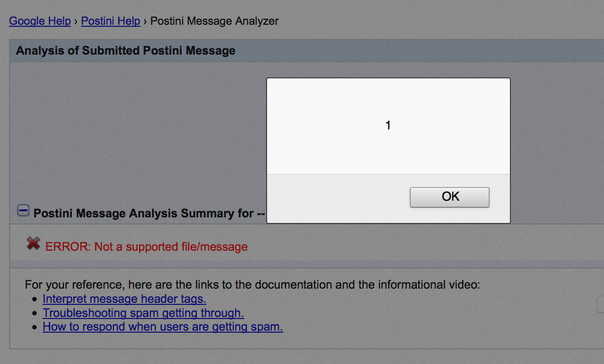Viewport: 604px width, 364px height.
Task: Click the Postini Message Analyzer breadcrumb text
Action: tap(214, 21)
